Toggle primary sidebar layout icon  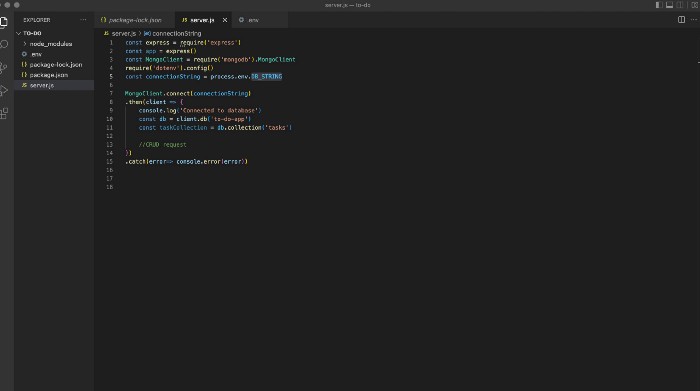click(658, 5)
